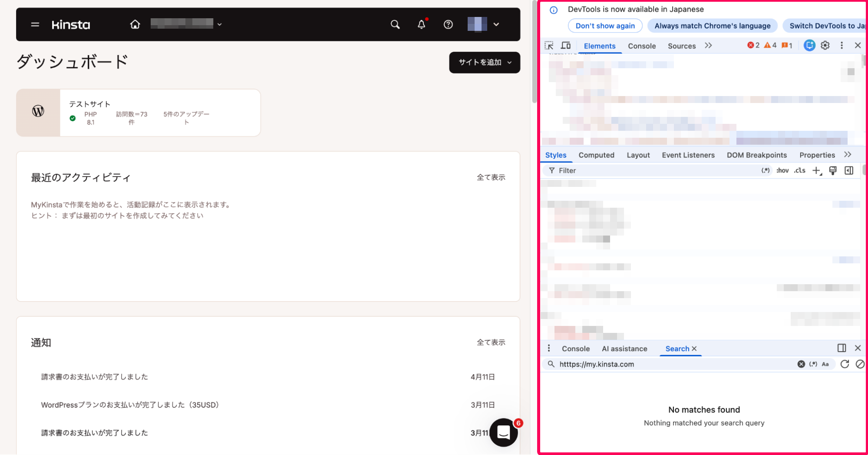Open the WordPressプラン 35USD notification
868x455 pixels.
[x=268, y=405]
